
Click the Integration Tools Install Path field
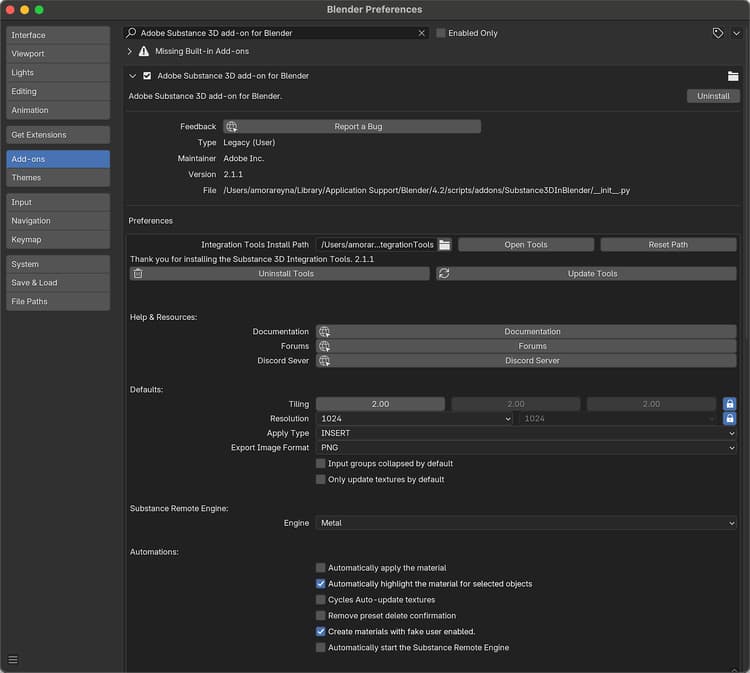tap(377, 244)
